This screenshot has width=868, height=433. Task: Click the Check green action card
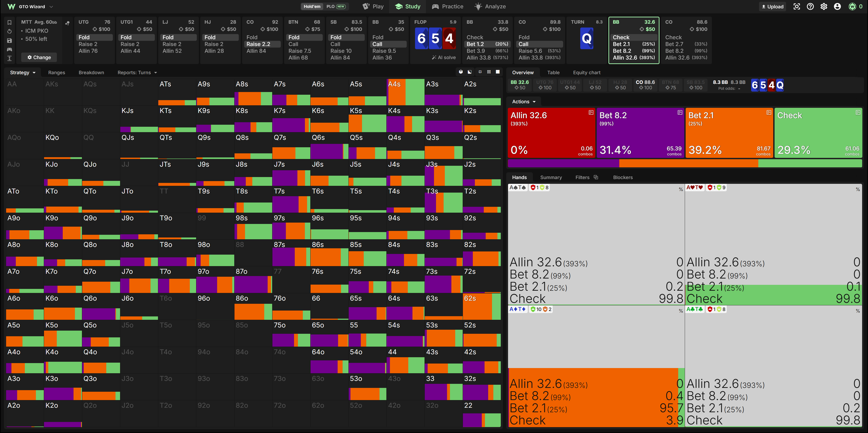tap(819, 133)
